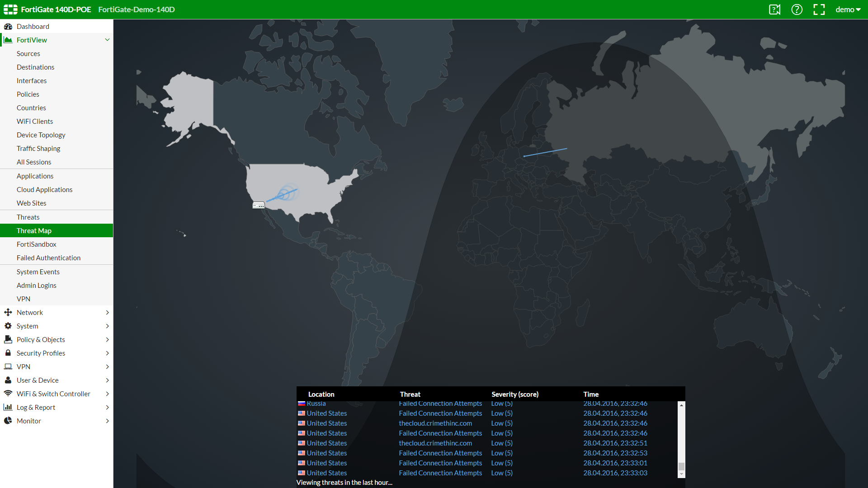Click the Severity (score) column header

pos(514,394)
